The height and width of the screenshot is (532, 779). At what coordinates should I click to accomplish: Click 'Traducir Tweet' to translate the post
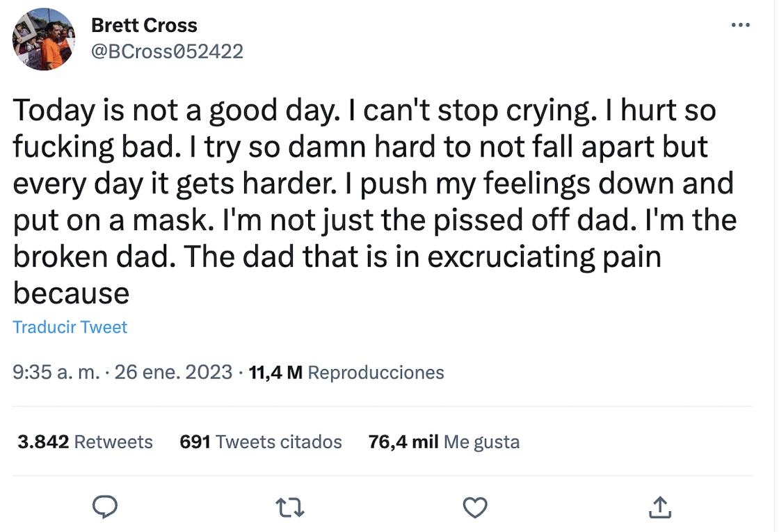point(70,327)
